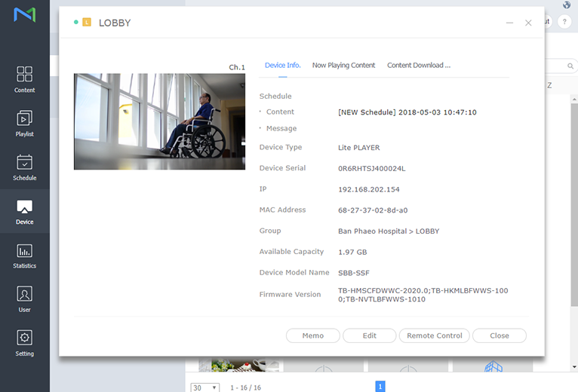
Task: Click the Memo button
Action: click(x=313, y=335)
